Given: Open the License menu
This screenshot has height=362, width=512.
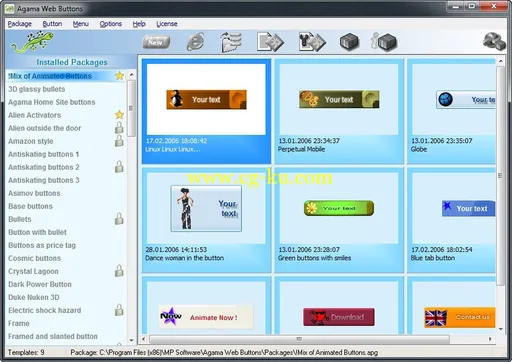Looking at the screenshot, I should [167, 24].
